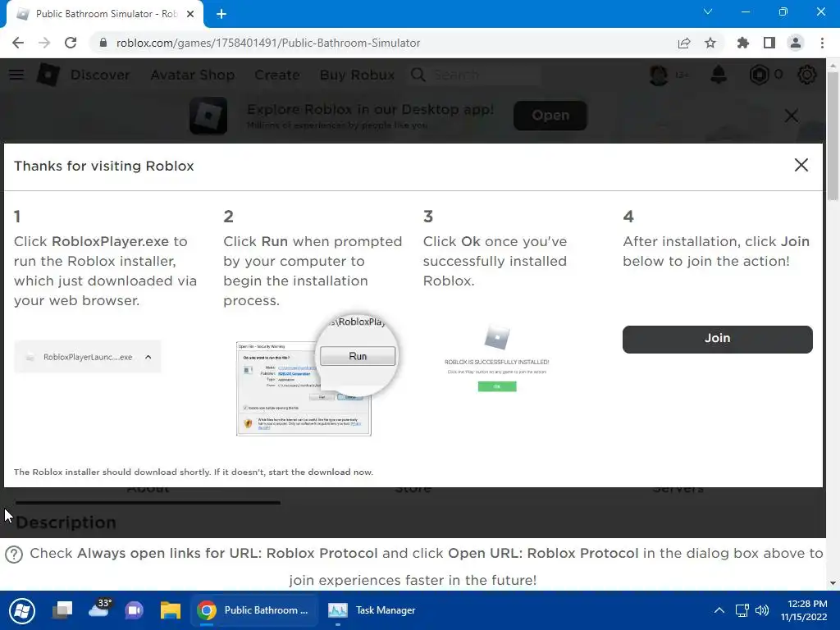840x630 pixels.
Task: Switch to Chrome Public Bathroom taskbar item
Action: [x=254, y=610]
